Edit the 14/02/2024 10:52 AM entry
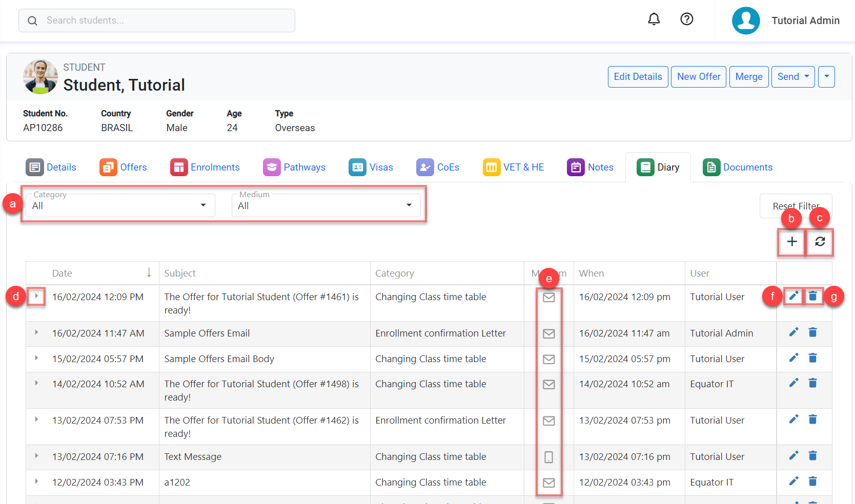This screenshot has width=855, height=504. point(793,383)
